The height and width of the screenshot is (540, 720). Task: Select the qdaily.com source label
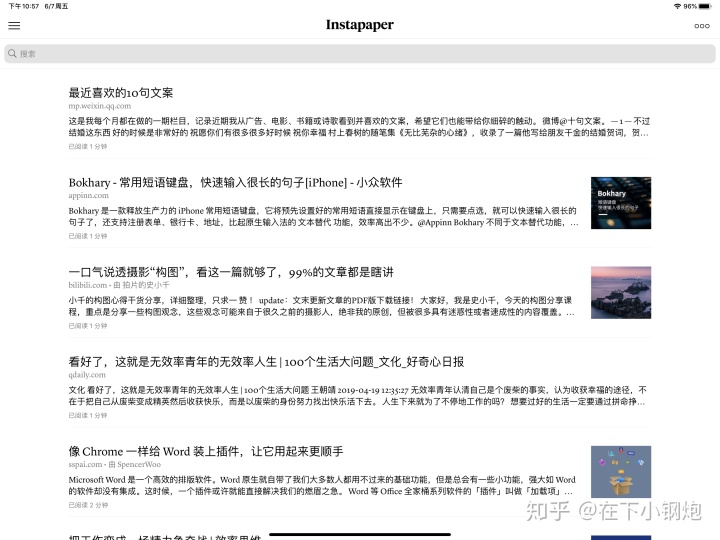point(87,375)
